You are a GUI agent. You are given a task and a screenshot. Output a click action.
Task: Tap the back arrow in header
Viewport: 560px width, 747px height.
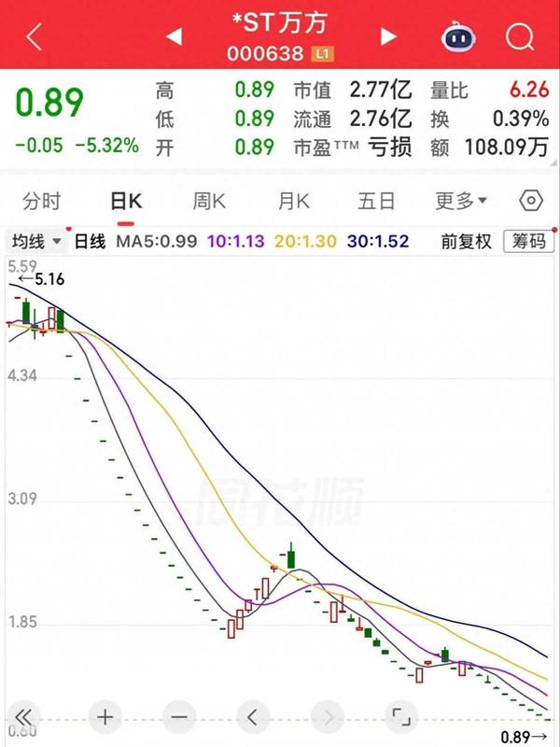[35, 36]
